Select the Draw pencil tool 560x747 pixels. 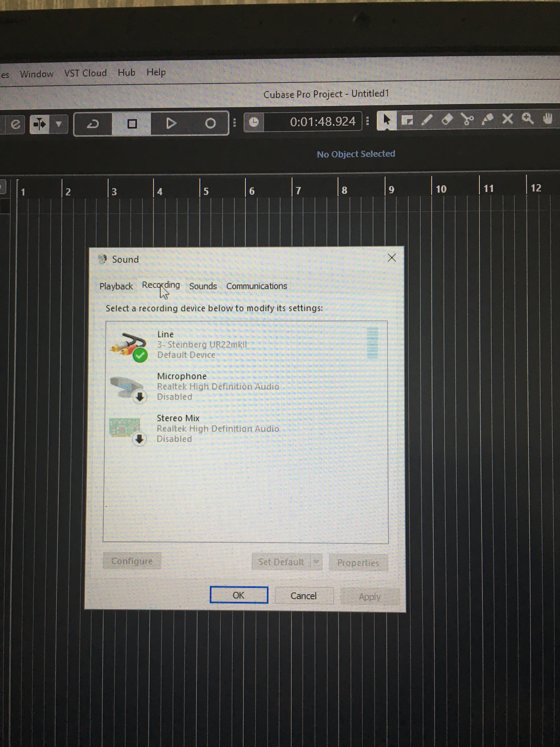point(427,120)
